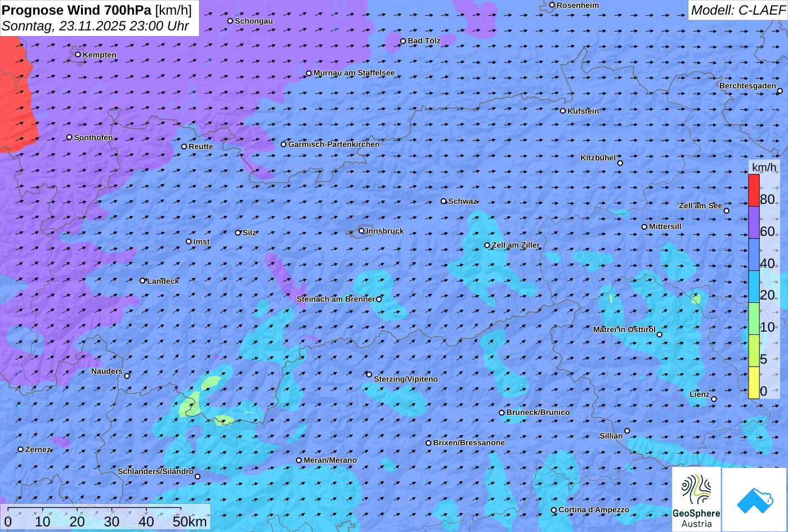
Task: Click the Zernez marker dot
Action: coord(21,449)
